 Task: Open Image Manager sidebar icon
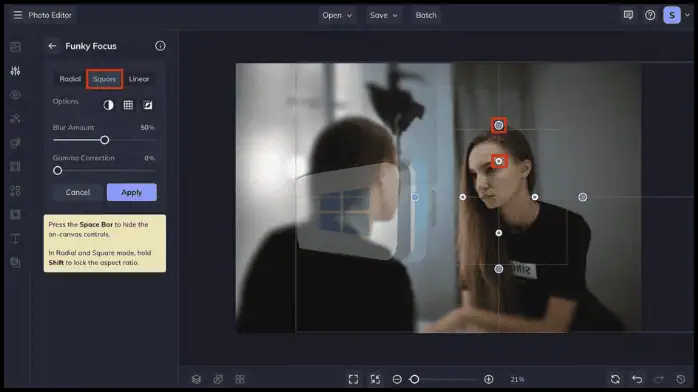click(15, 47)
